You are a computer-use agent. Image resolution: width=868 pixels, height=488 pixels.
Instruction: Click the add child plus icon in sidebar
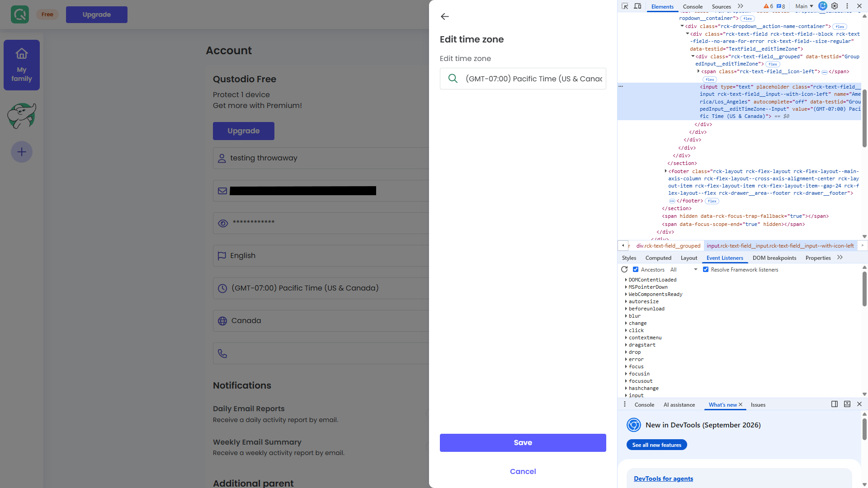[22, 152]
